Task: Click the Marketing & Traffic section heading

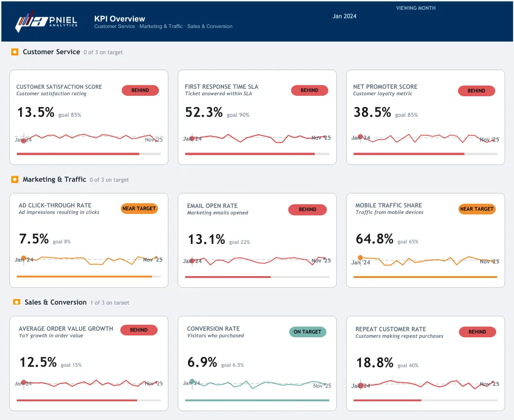Action: (54, 179)
